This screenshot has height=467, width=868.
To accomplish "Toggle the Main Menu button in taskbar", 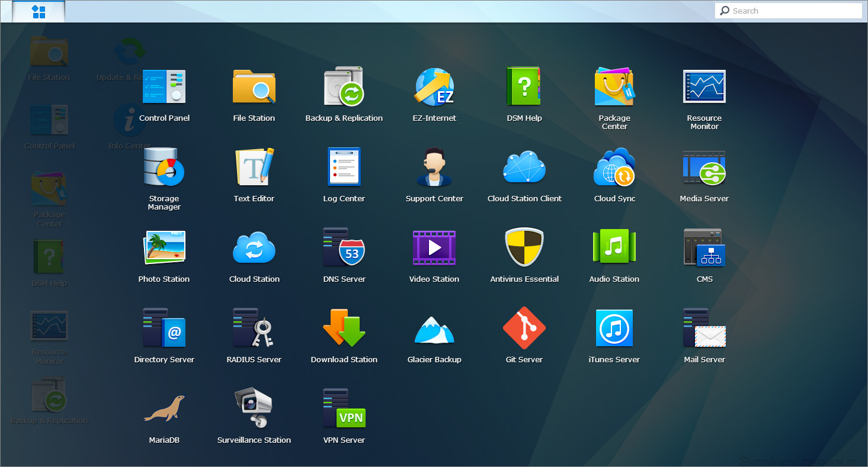I will (x=39, y=11).
